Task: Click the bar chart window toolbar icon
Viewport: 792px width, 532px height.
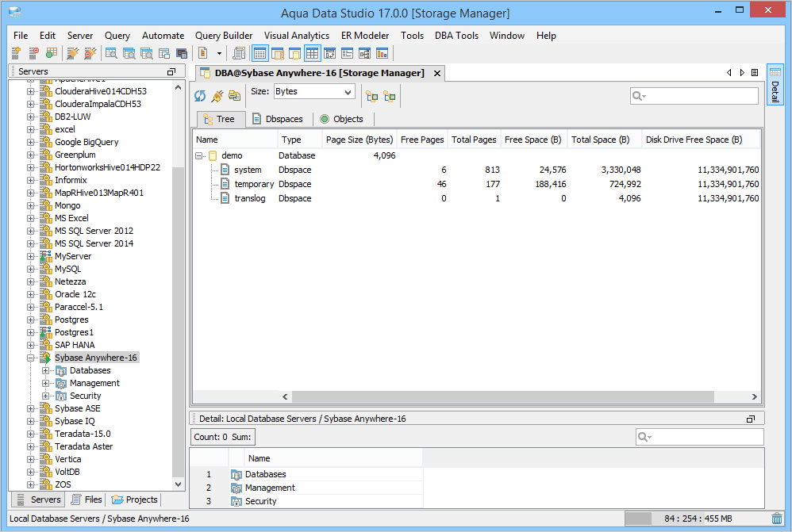Action: [383, 53]
